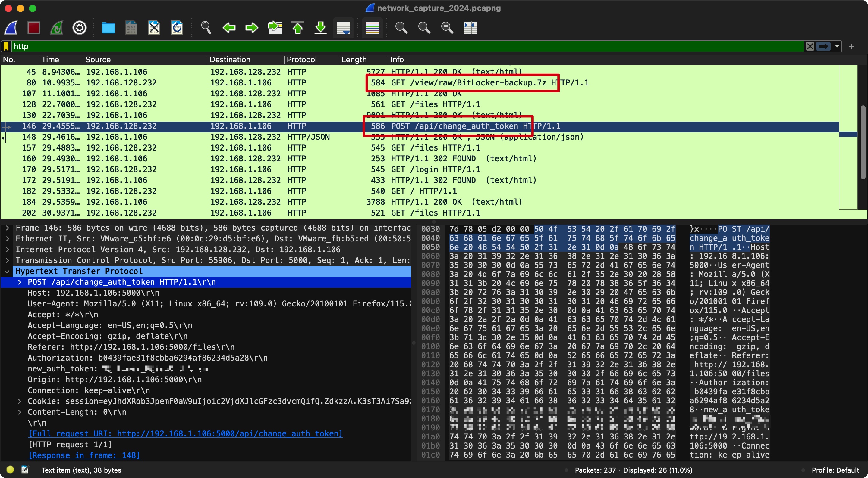
Task: Go to previous packet with left arrow
Action: 229,28
